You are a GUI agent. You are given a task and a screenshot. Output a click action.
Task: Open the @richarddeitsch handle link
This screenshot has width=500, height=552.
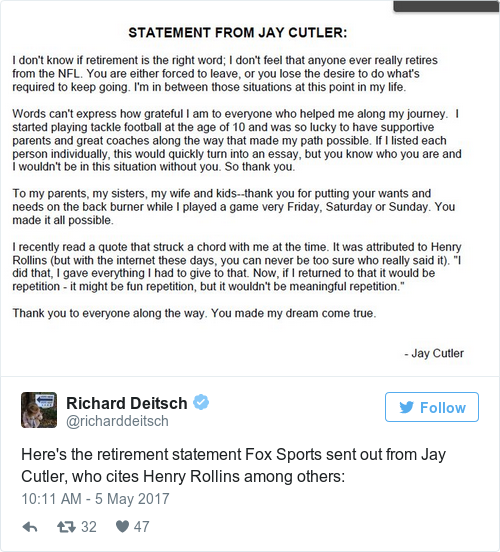point(117,421)
